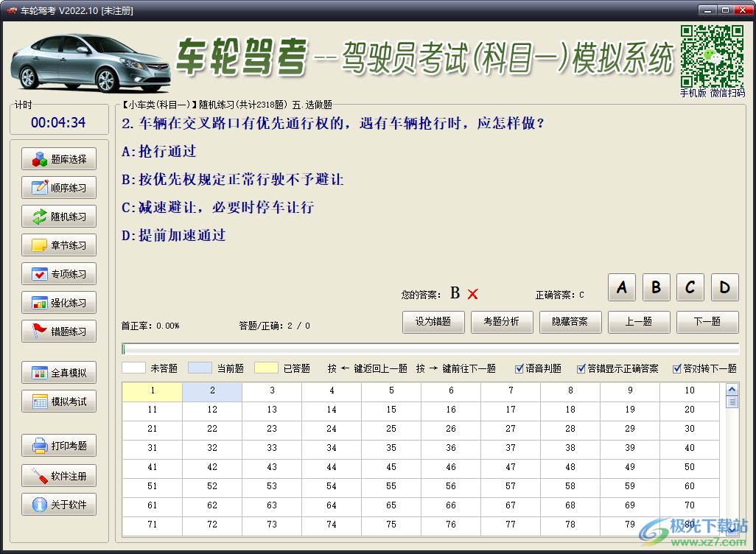This screenshot has width=756, height=554.
Task: Click the timer value 00:04:34
Action: coord(58,123)
